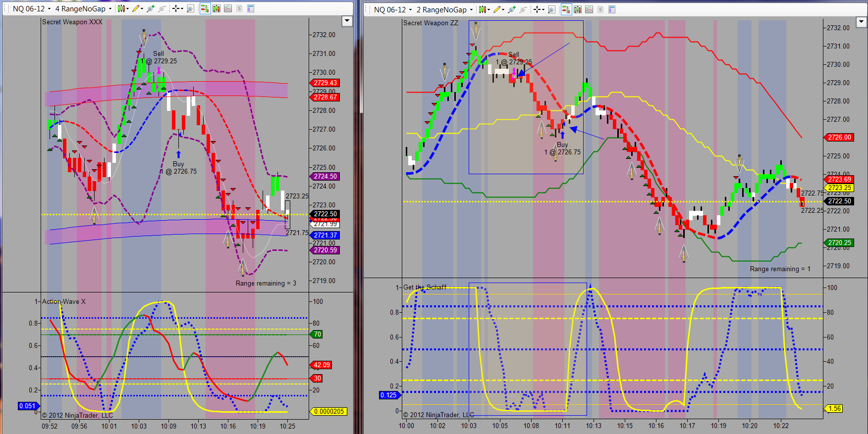Click Zoom In on the 4 RangeNoGap chart
Viewport: 868px width, 434px height.
pos(151,8)
